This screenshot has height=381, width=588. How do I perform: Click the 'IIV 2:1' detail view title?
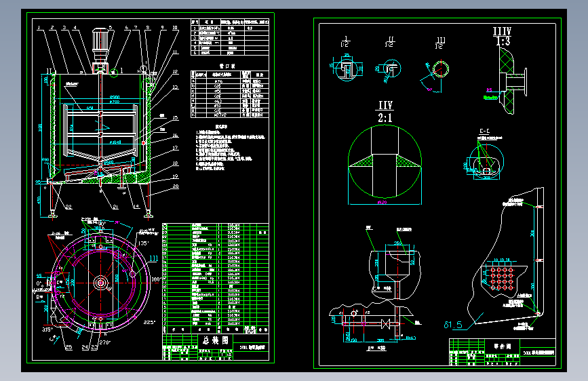[385, 111]
